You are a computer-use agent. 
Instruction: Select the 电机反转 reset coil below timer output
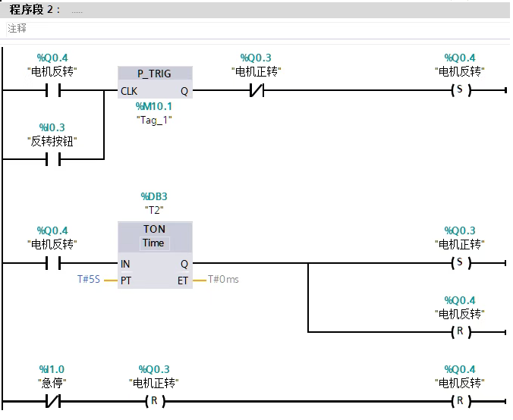[x=458, y=333]
